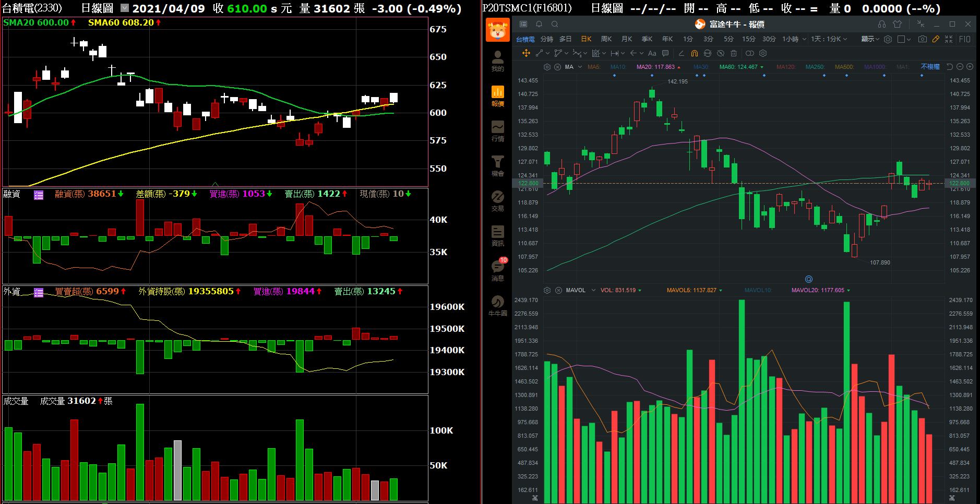
Task: Click the eraser-angle drawing tool icon
Action: point(681,53)
